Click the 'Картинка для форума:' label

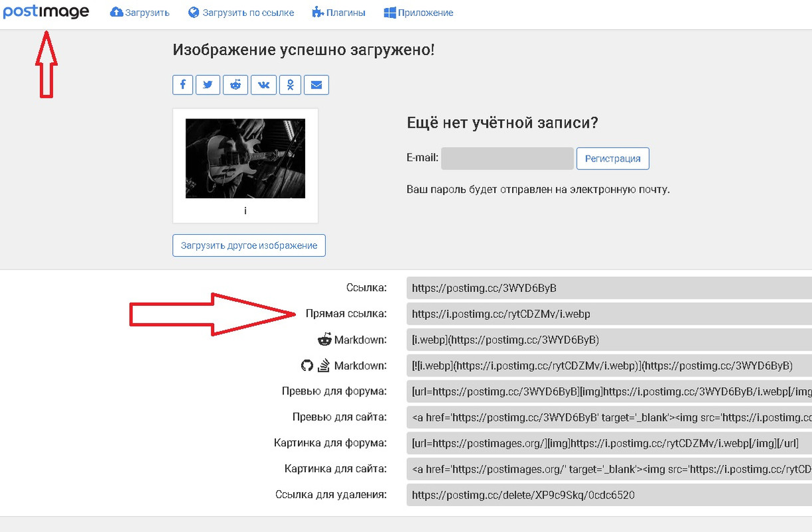(331, 443)
